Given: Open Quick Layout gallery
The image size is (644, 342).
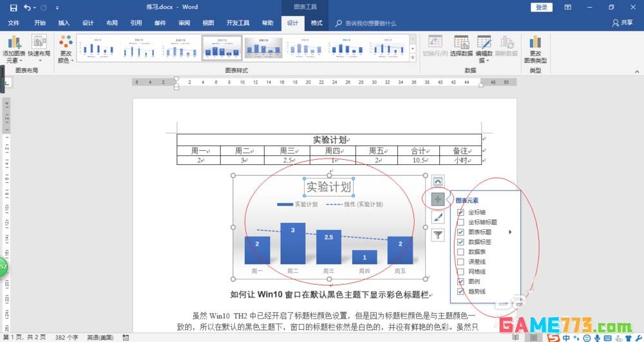Looking at the screenshot, I should click(39, 49).
